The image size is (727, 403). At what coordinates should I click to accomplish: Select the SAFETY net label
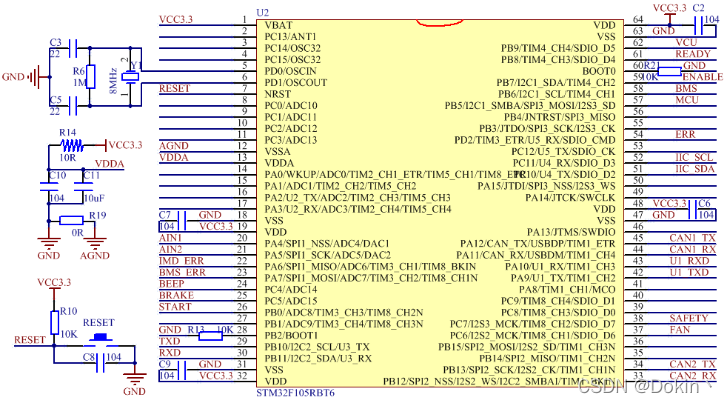pos(689,318)
